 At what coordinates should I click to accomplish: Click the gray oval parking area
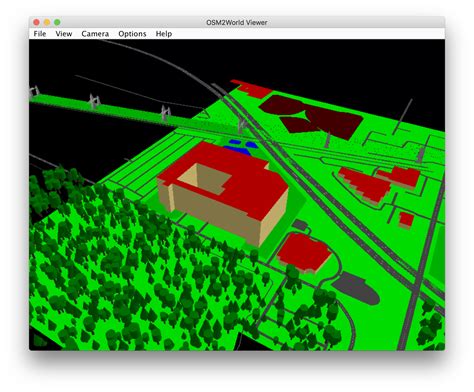point(356,288)
